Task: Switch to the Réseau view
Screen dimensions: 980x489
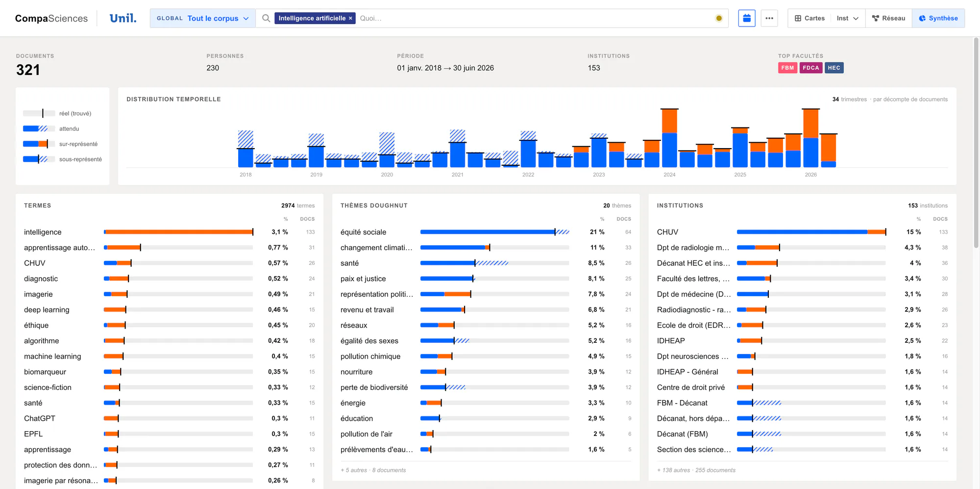Action: (889, 18)
